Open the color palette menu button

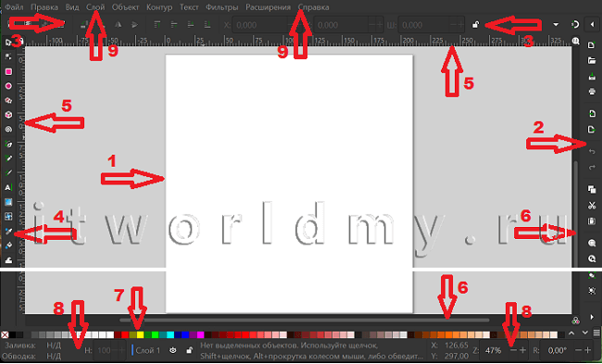click(596, 333)
